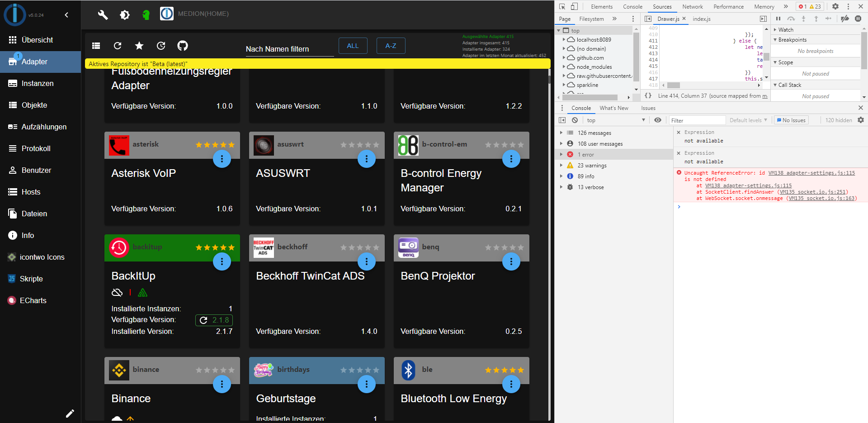Open the backitup adapter three-dot menu
Image resolution: width=868 pixels, height=423 pixels.
(222, 261)
